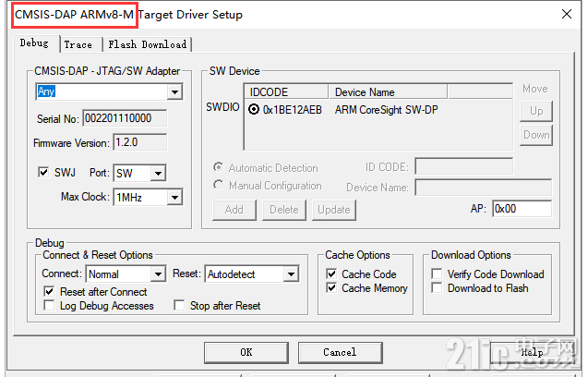
Task: Click the Device Name input field
Action: pyautogui.click(x=484, y=188)
